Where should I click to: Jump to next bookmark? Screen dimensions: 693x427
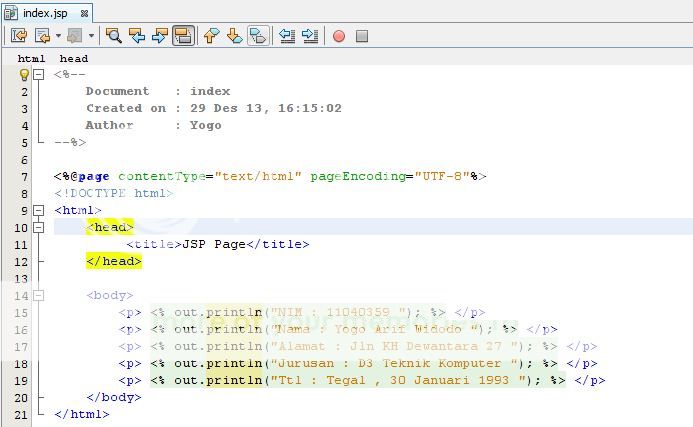pos(234,36)
